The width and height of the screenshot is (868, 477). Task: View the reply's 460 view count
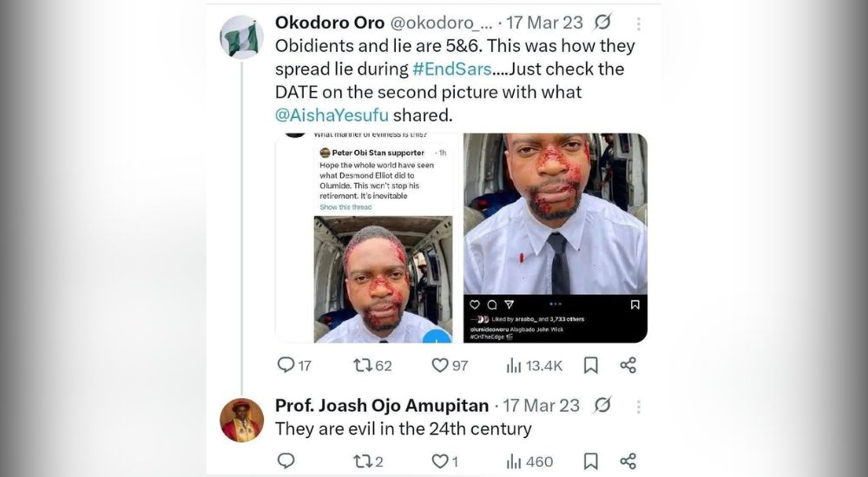515,461
